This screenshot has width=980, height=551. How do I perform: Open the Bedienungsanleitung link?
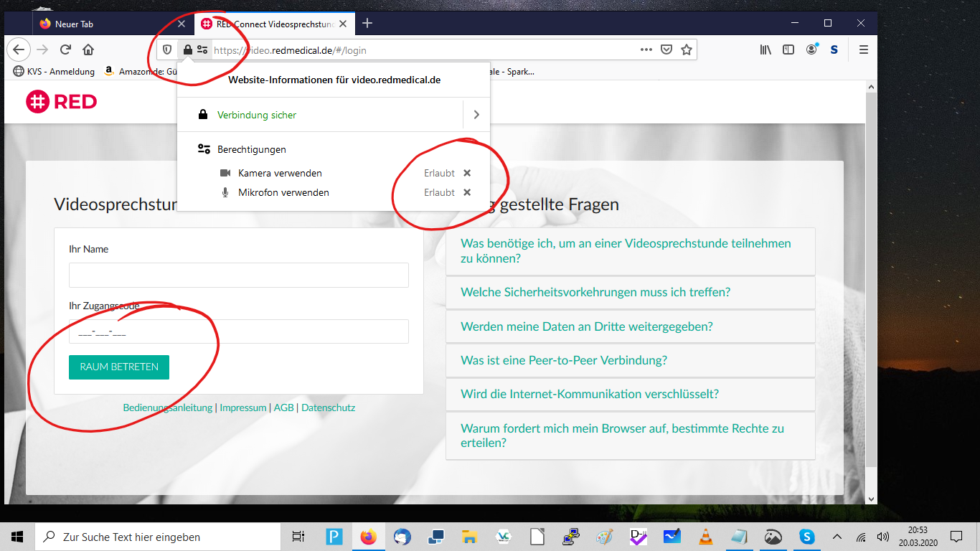168,408
